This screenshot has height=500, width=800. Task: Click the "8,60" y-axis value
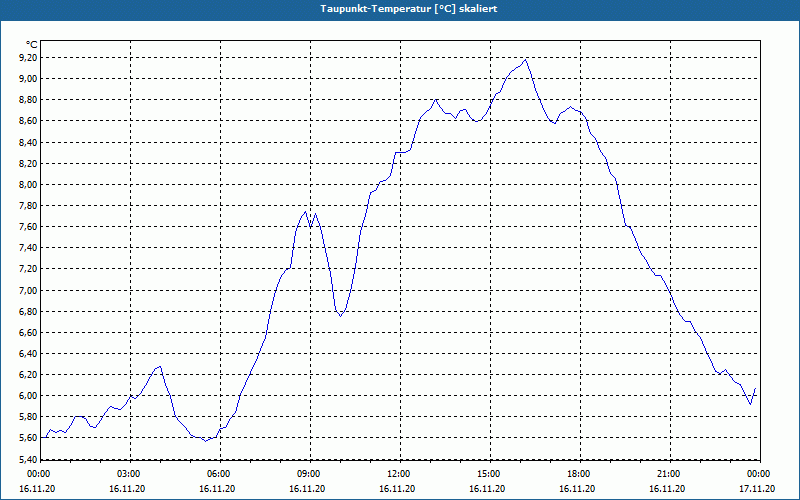tap(29, 121)
